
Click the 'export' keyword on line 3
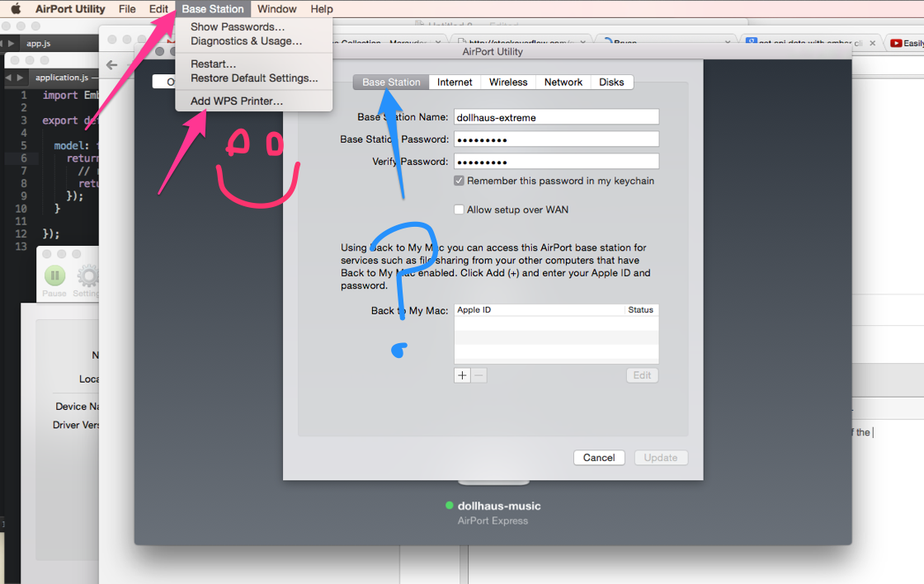click(60, 120)
